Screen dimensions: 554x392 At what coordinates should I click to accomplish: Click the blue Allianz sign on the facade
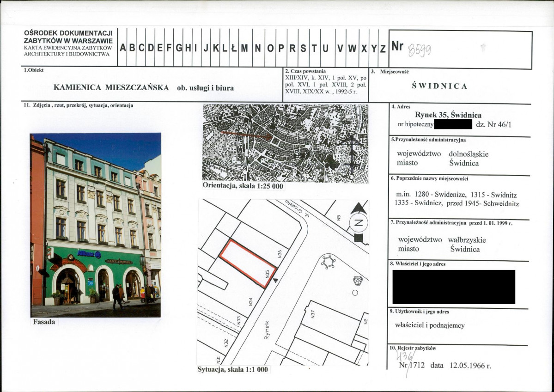(89, 254)
